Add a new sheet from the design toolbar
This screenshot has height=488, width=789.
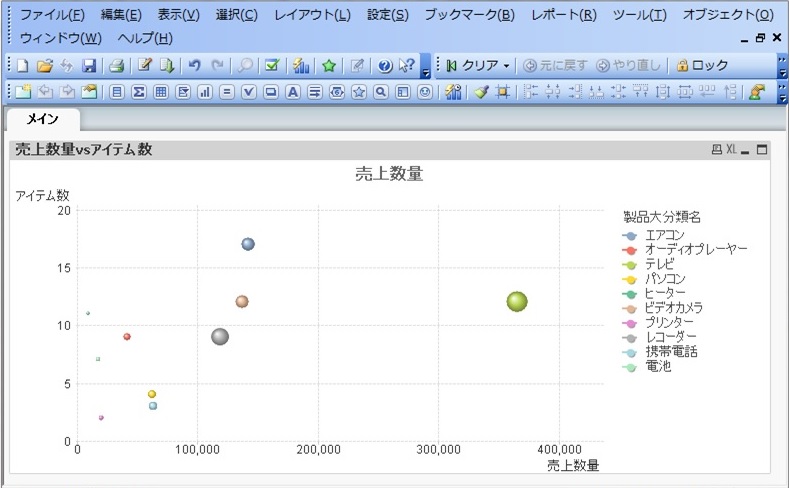(23, 92)
